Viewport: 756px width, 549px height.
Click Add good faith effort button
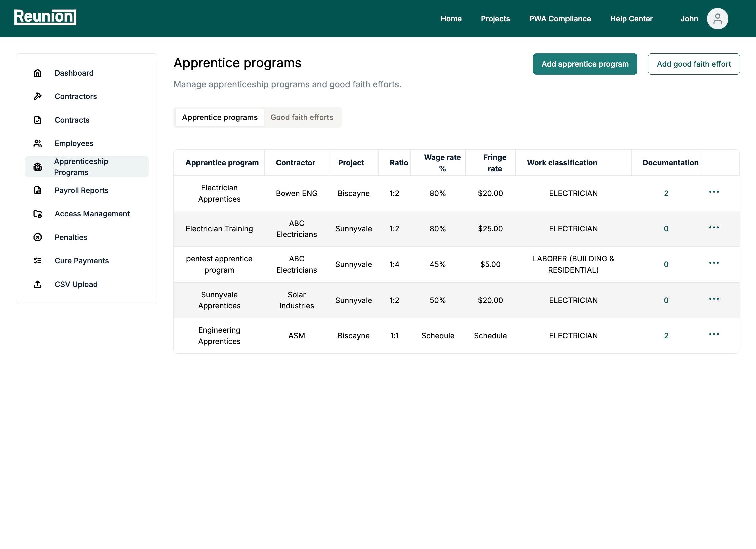click(x=694, y=64)
